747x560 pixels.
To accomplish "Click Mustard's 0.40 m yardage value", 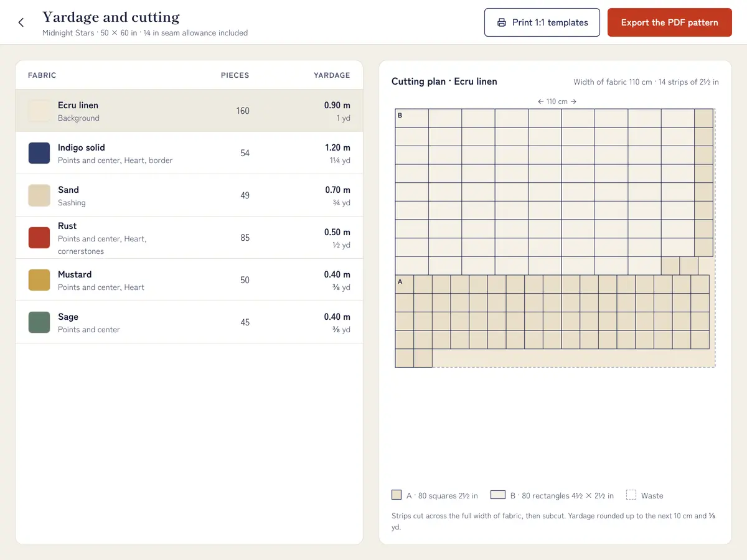I will [337, 274].
